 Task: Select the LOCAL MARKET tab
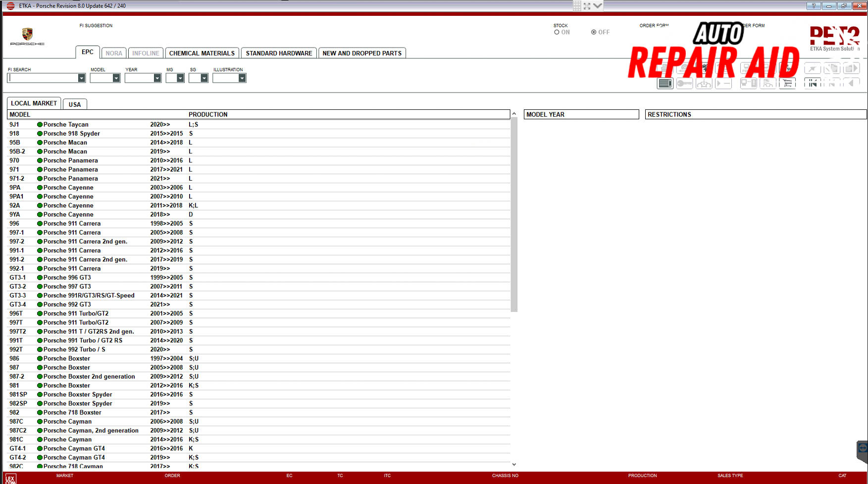(34, 103)
